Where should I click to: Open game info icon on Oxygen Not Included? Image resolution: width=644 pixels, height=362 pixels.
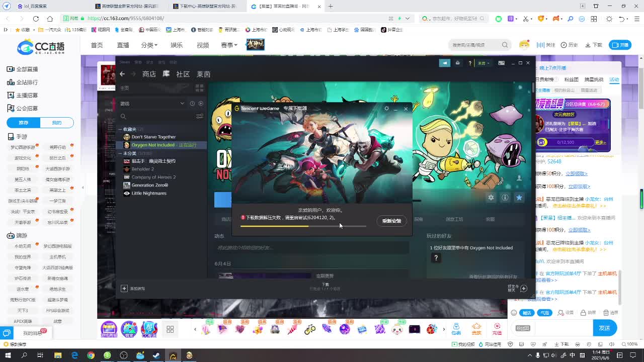(x=505, y=198)
